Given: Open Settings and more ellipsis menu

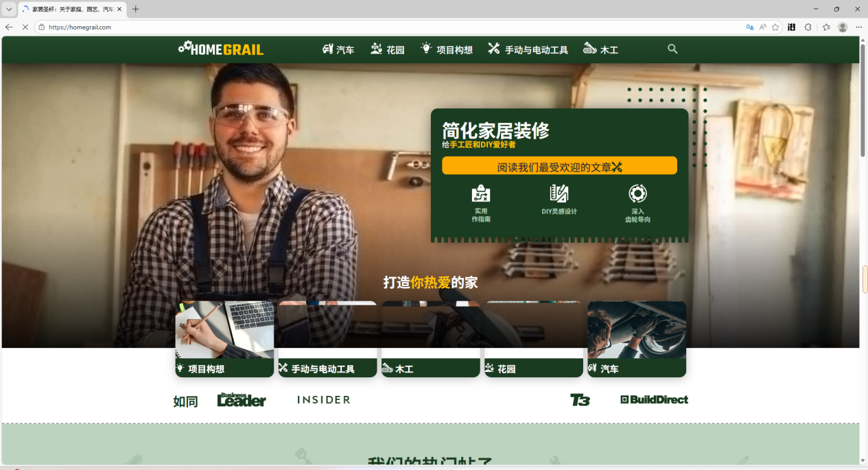Looking at the screenshot, I should coord(858,27).
